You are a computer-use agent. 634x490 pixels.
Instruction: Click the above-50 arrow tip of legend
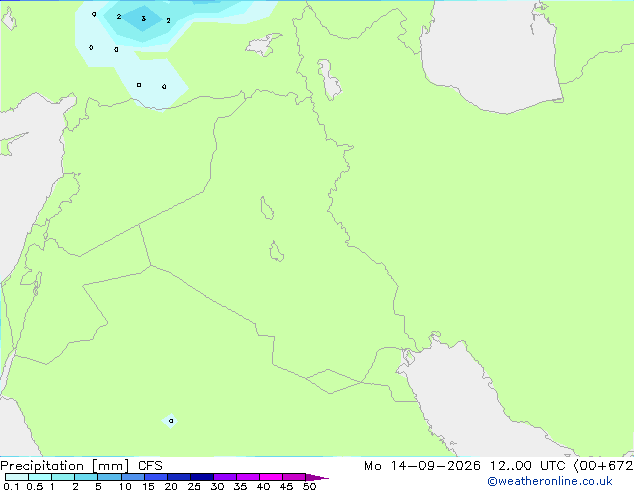click(x=317, y=477)
